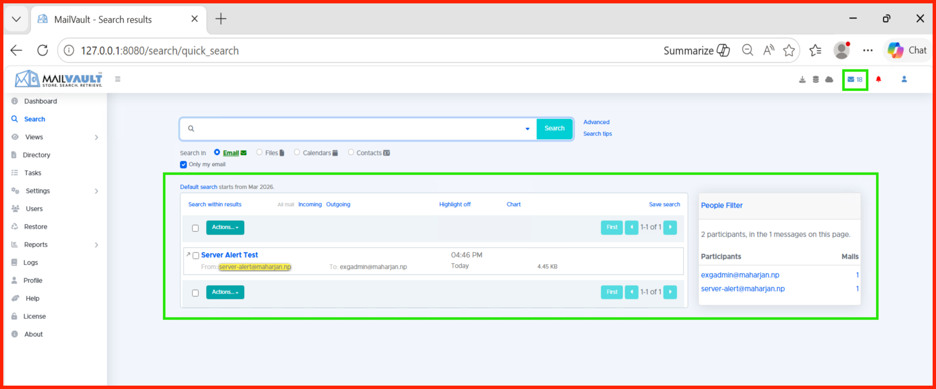Click the About info icon
Image resolution: width=936 pixels, height=389 pixels.
pyautogui.click(x=15, y=334)
